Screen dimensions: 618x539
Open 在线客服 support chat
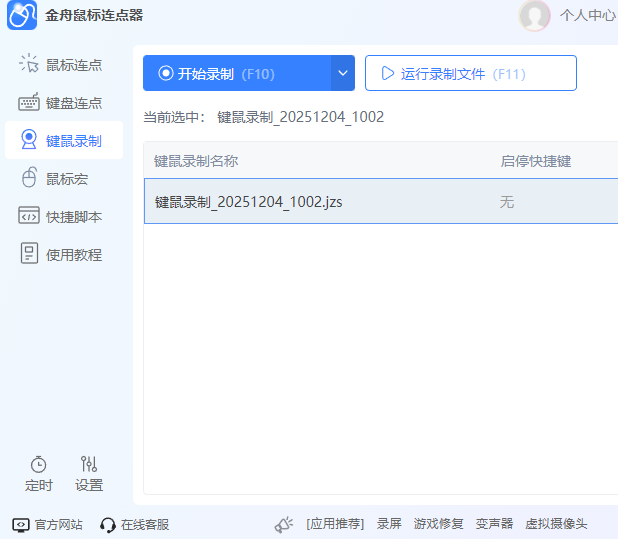[x=134, y=524]
